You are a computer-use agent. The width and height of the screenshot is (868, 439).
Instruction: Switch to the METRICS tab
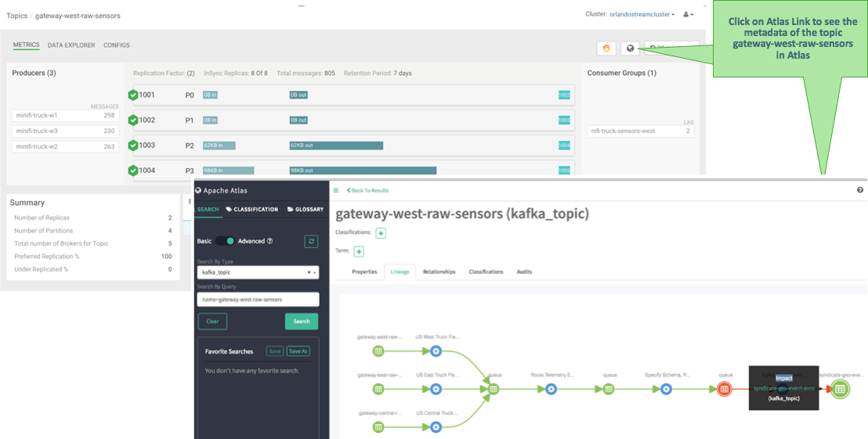[27, 45]
